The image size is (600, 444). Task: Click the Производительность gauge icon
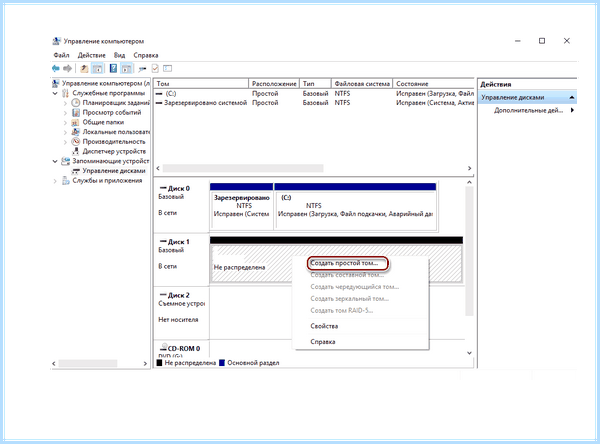pyautogui.click(x=76, y=142)
